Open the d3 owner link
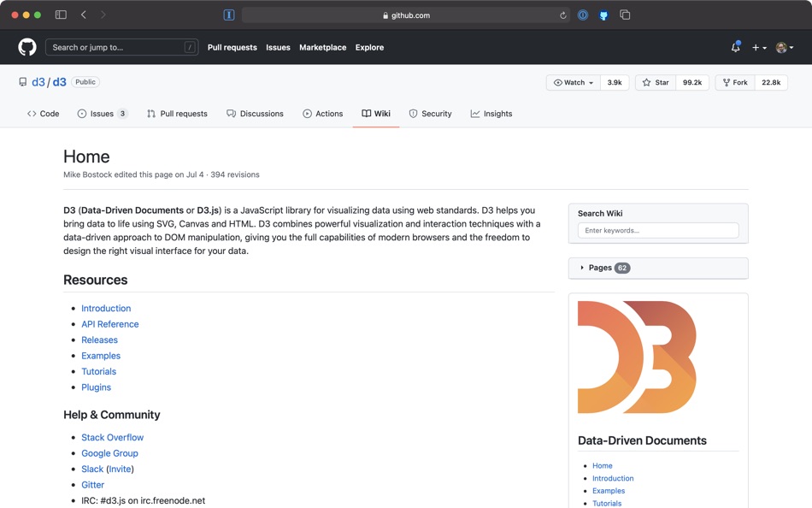 coord(38,82)
